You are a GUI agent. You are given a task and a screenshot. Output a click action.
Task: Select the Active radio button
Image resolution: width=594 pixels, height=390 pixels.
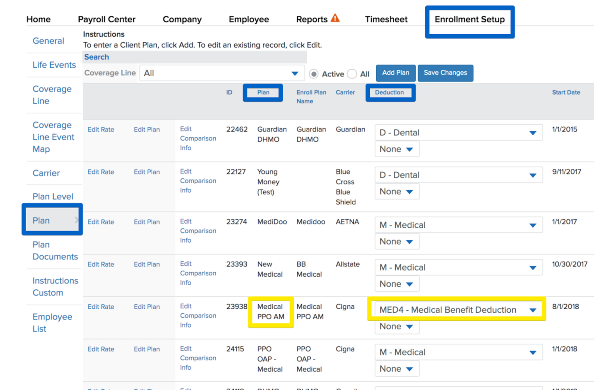coord(314,74)
